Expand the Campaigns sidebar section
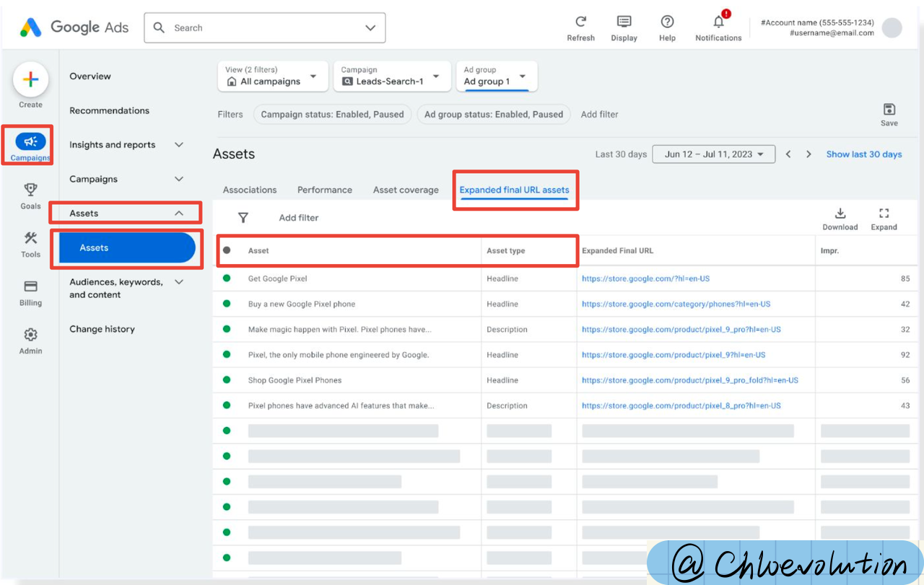924x585 pixels. [179, 179]
